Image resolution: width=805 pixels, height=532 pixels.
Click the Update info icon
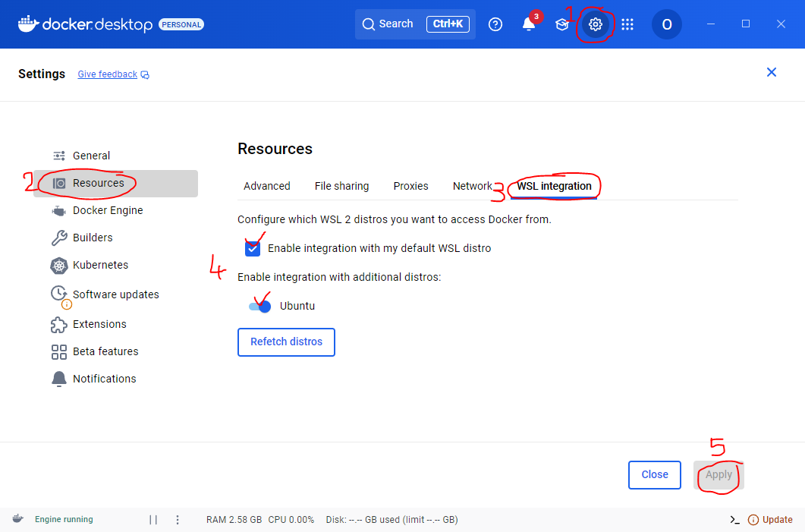[753, 520]
